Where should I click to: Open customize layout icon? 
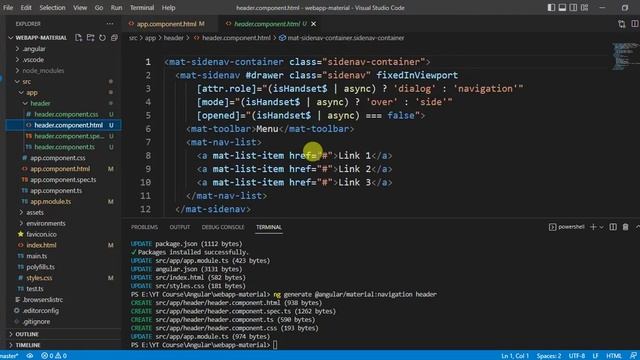click(584, 7)
